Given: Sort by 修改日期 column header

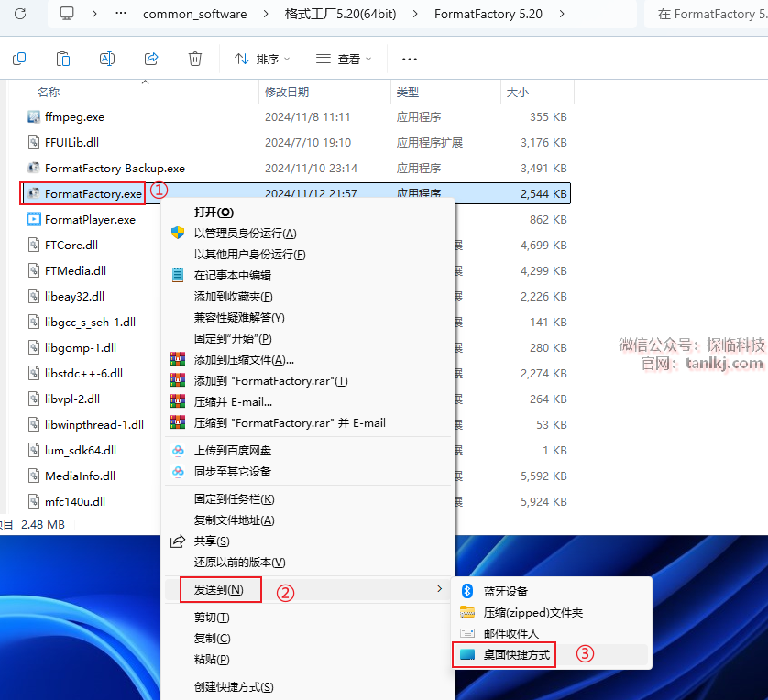Looking at the screenshot, I should 287,92.
